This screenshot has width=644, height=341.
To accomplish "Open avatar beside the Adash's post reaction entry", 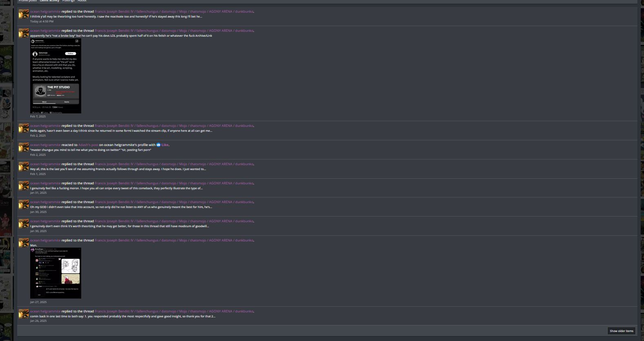I will click(24, 147).
